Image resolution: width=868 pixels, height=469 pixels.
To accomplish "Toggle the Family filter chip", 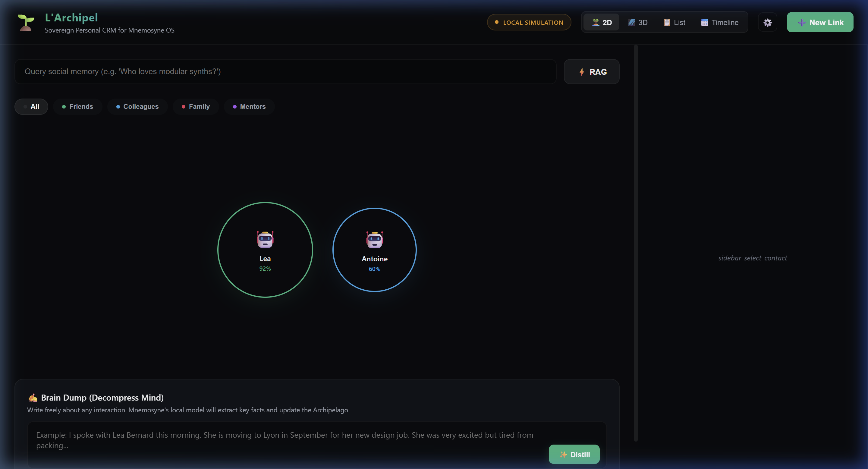I will (196, 106).
